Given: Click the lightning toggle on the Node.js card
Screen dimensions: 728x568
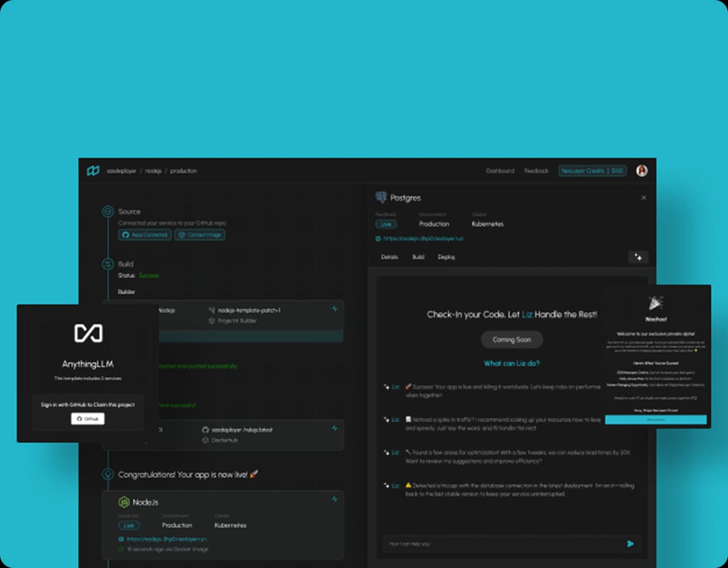Looking at the screenshot, I should tap(334, 499).
